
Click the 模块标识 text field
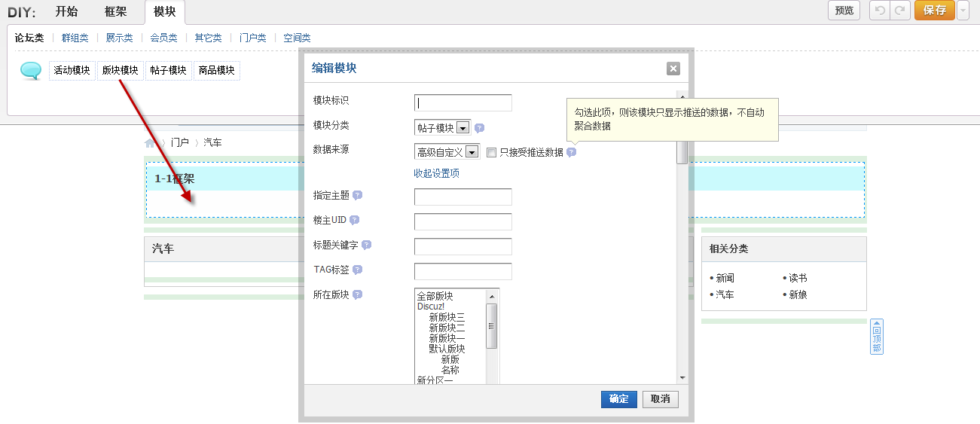(463, 103)
